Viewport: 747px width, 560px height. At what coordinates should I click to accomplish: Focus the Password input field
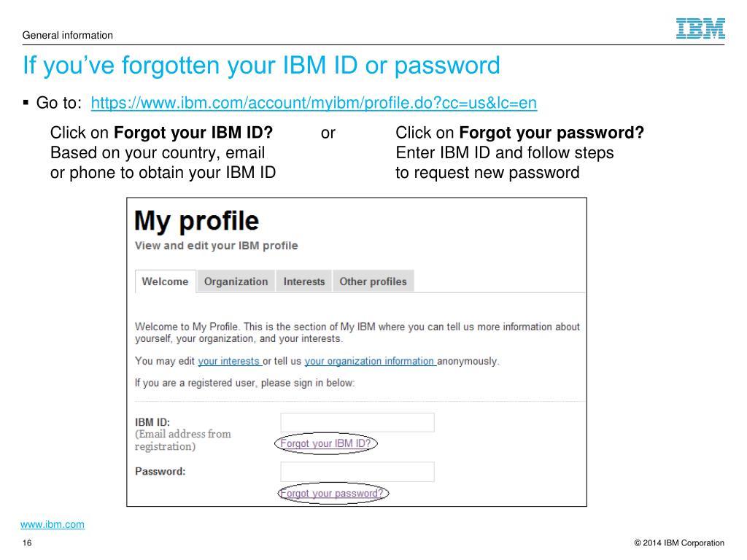coord(357,472)
